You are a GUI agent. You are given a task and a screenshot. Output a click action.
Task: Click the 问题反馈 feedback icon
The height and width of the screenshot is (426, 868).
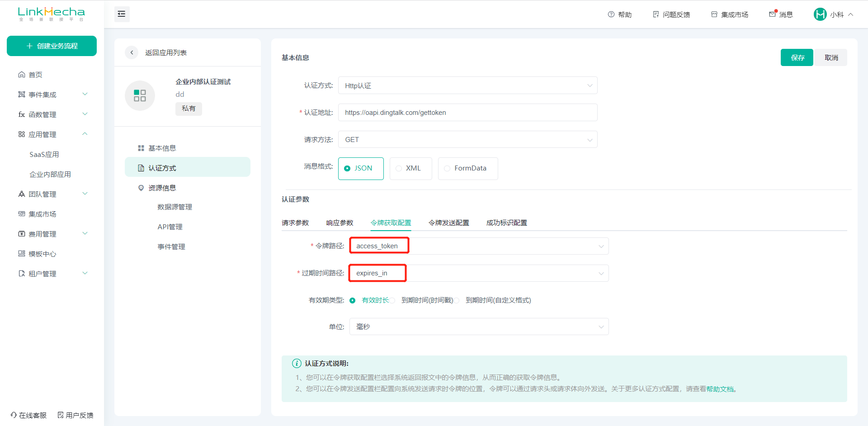[656, 14]
